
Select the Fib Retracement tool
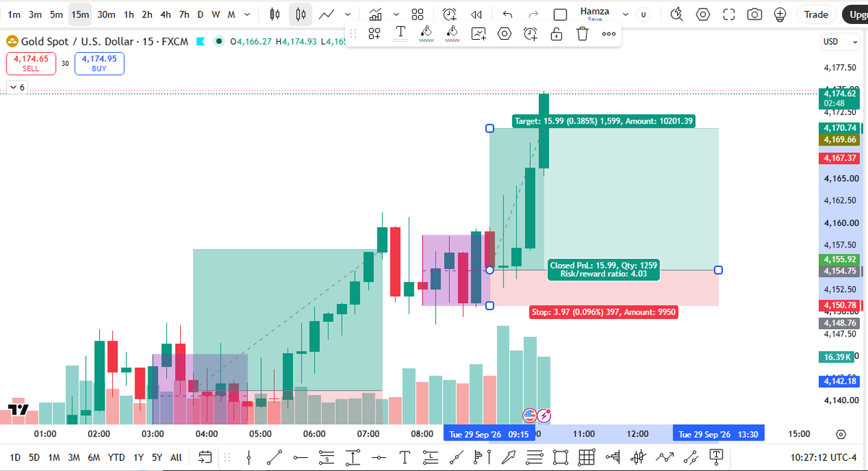pyautogui.click(x=535, y=457)
